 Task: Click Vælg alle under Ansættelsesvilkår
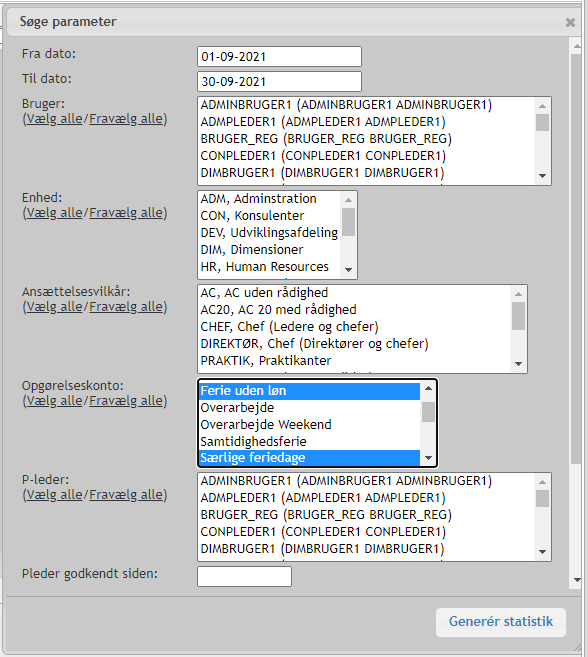[54, 307]
